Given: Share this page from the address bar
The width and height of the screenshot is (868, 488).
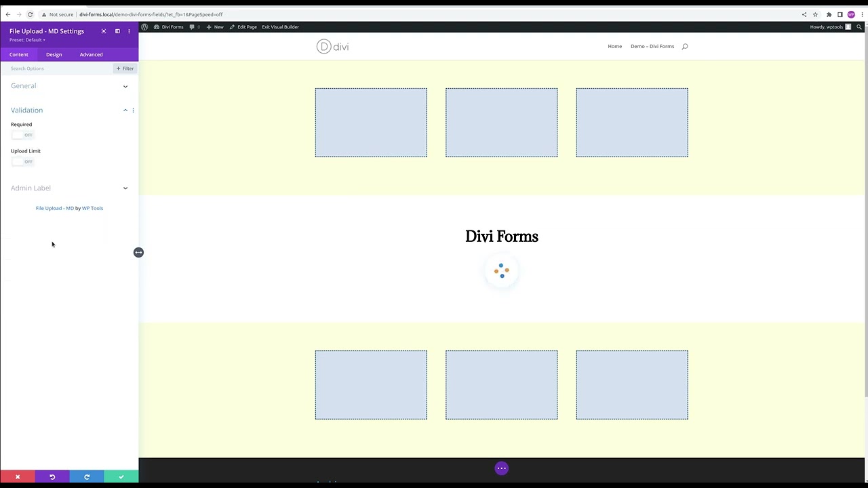Looking at the screenshot, I should (x=804, y=14).
